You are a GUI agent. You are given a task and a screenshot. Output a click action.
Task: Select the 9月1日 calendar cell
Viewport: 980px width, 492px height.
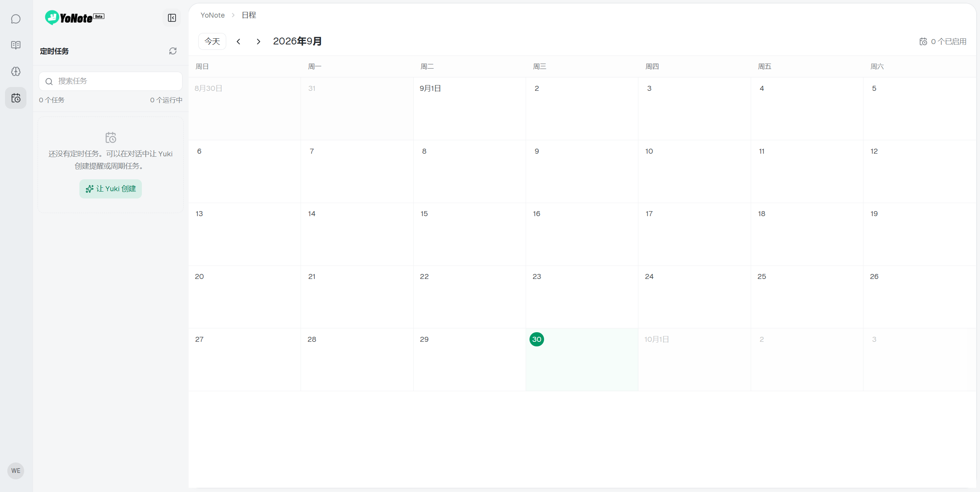pyautogui.click(x=469, y=108)
